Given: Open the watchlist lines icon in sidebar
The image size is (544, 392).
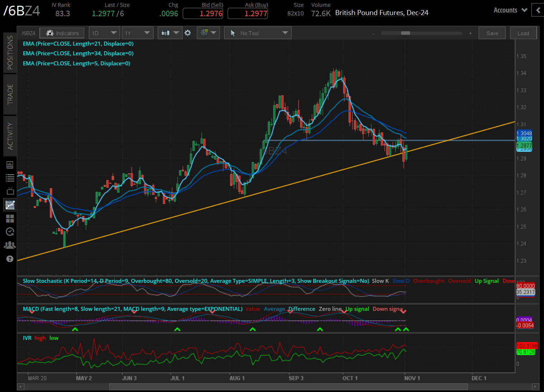Looking at the screenshot, I should pyautogui.click(x=10, y=178).
